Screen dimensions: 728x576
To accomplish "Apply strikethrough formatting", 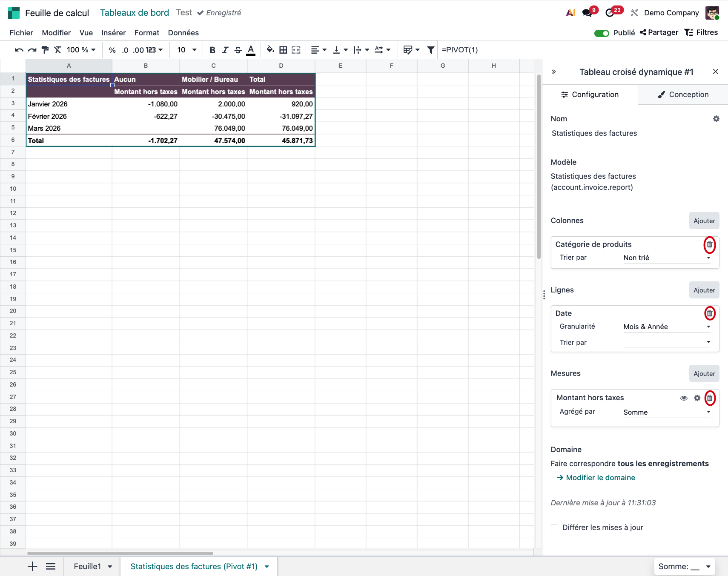I will pos(238,50).
